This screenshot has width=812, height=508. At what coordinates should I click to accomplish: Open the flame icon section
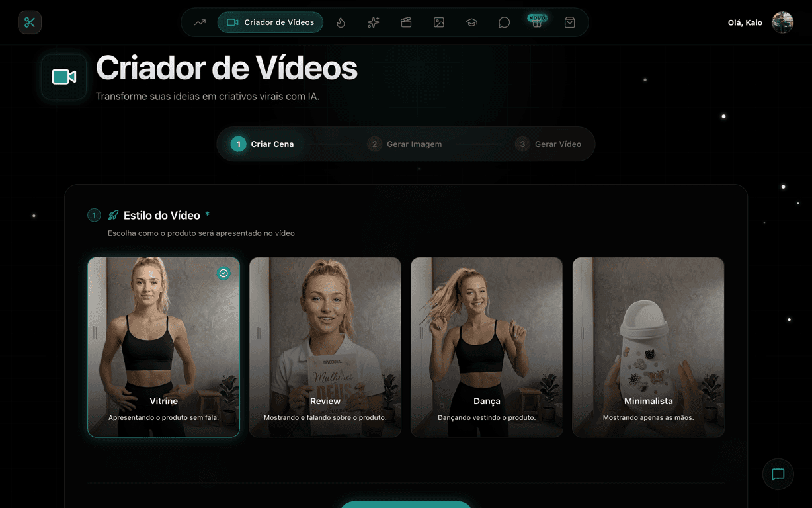[341, 22]
